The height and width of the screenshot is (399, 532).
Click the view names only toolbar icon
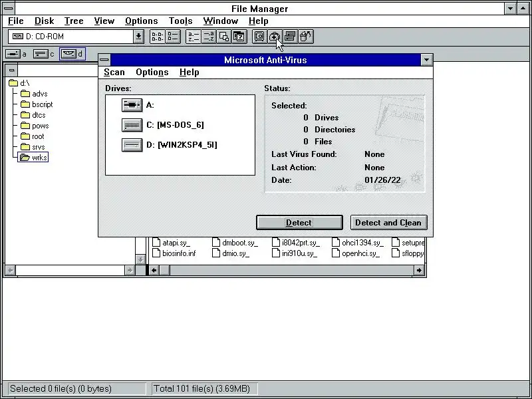[x=158, y=37]
